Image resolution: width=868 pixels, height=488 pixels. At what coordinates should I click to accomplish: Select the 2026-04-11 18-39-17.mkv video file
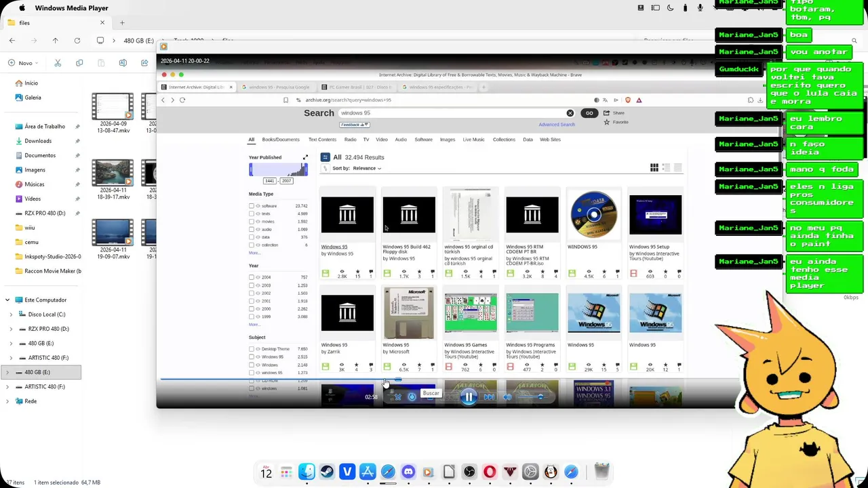(114, 180)
